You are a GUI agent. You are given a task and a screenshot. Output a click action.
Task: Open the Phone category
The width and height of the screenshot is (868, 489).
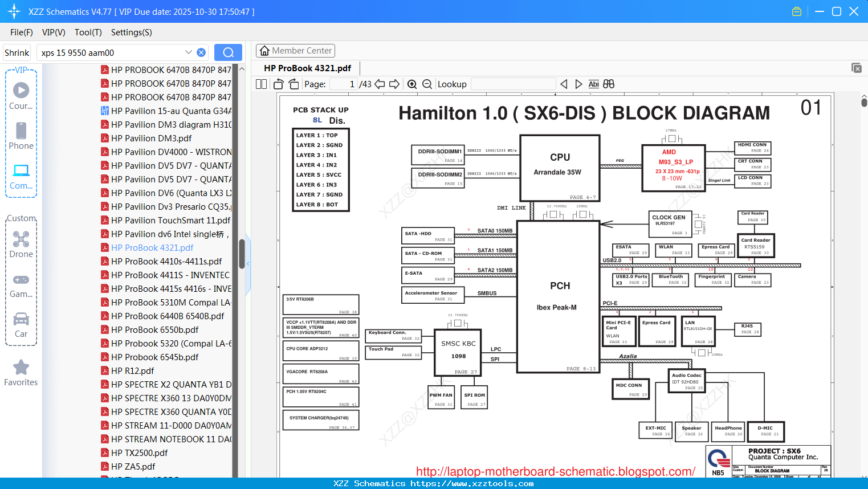[21, 136]
